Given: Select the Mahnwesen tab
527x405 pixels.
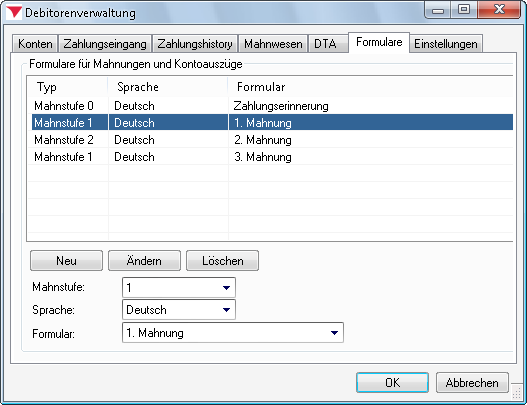Looking at the screenshot, I should pos(273,44).
